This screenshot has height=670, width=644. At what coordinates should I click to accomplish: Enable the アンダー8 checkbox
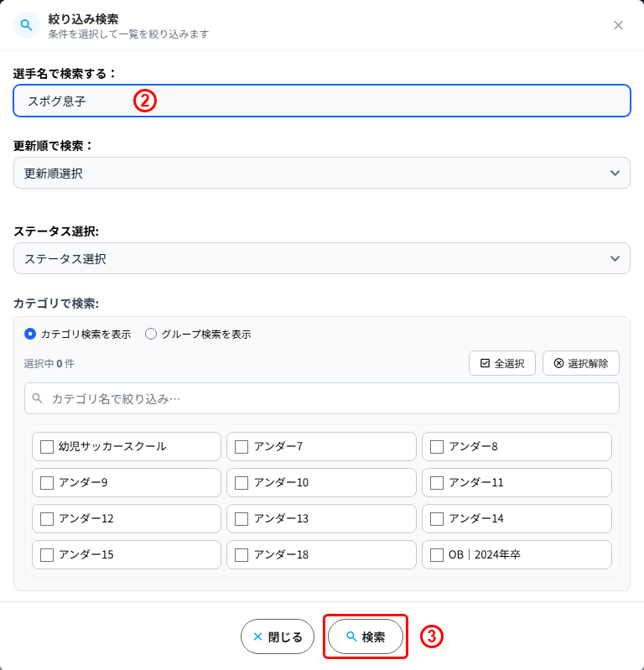pyautogui.click(x=436, y=446)
